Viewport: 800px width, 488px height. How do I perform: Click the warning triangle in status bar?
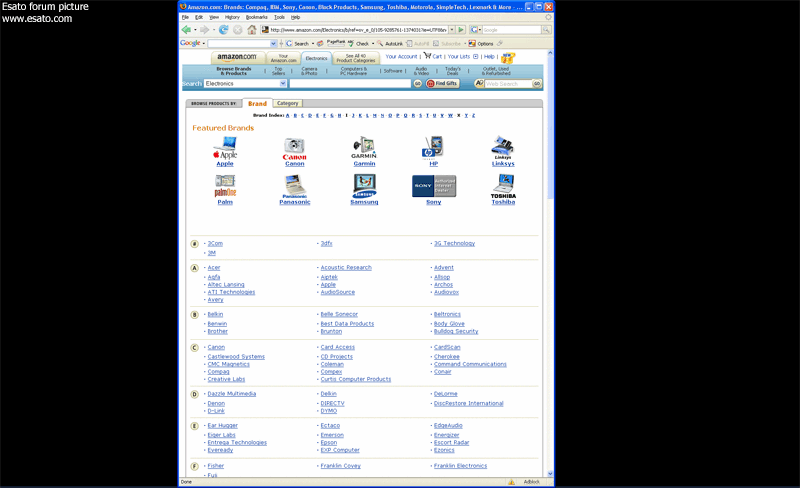point(511,482)
